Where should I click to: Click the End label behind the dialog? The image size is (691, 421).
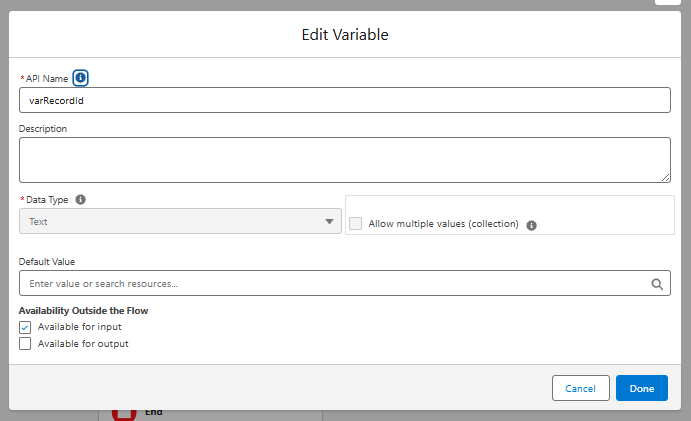click(x=154, y=413)
